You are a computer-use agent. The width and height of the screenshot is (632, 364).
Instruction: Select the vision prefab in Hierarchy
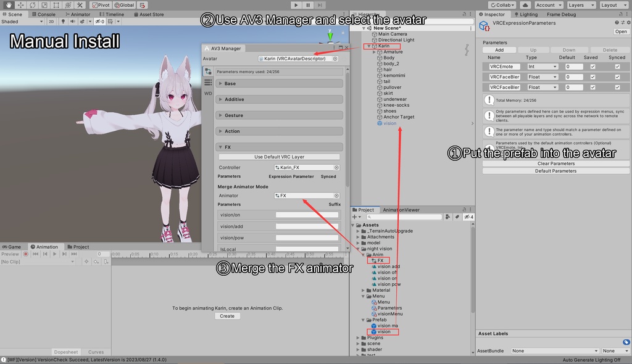click(x=389, y=123)
